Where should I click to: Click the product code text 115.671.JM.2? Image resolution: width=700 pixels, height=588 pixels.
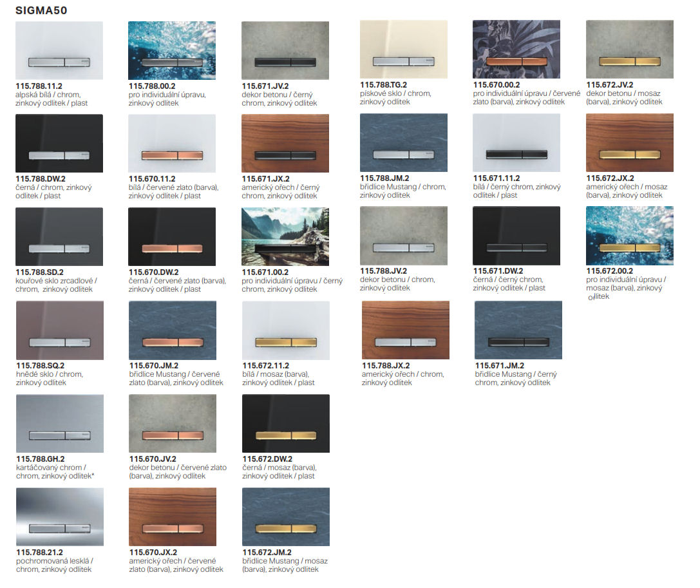point(499,366)
